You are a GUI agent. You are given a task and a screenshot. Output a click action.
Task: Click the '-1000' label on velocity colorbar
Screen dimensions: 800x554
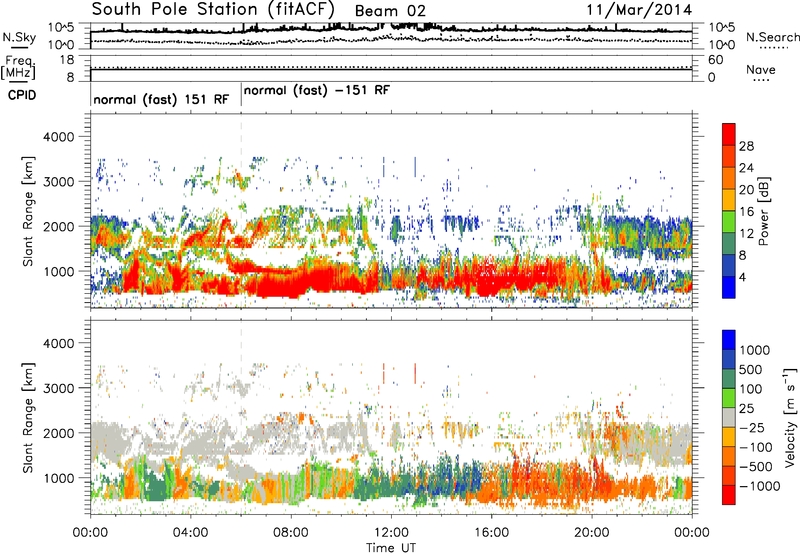pos(759,486)
